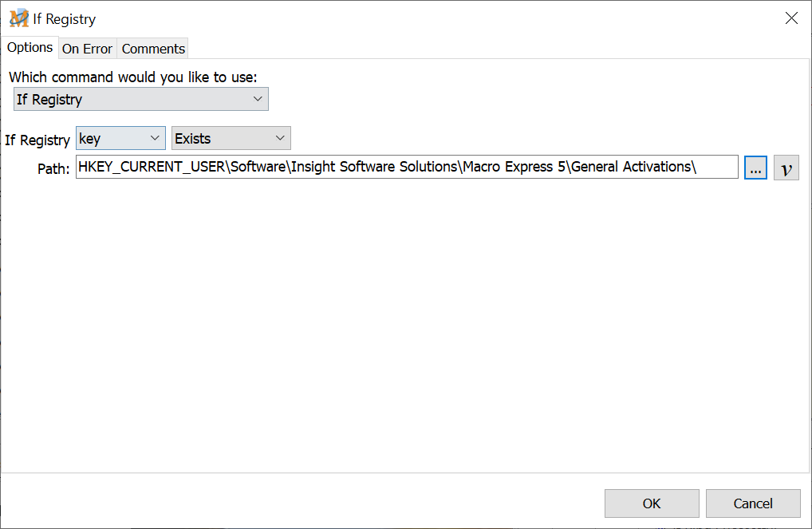
Task: Open the registry browse ellipsis button
Action: 755,168
